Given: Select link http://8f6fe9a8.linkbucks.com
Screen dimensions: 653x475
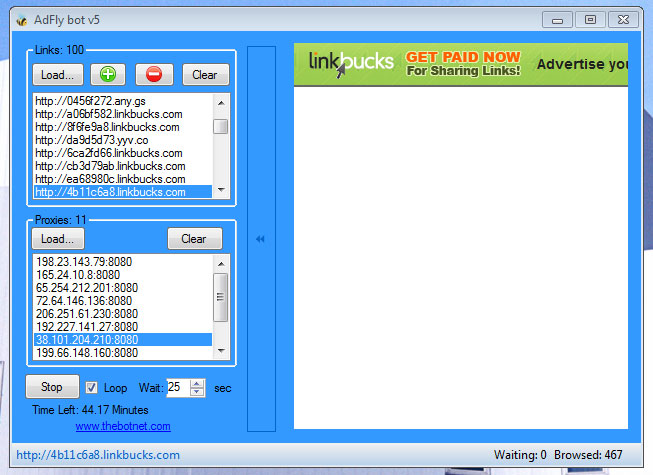Looking at the screenshot, I should click(123, 127).
